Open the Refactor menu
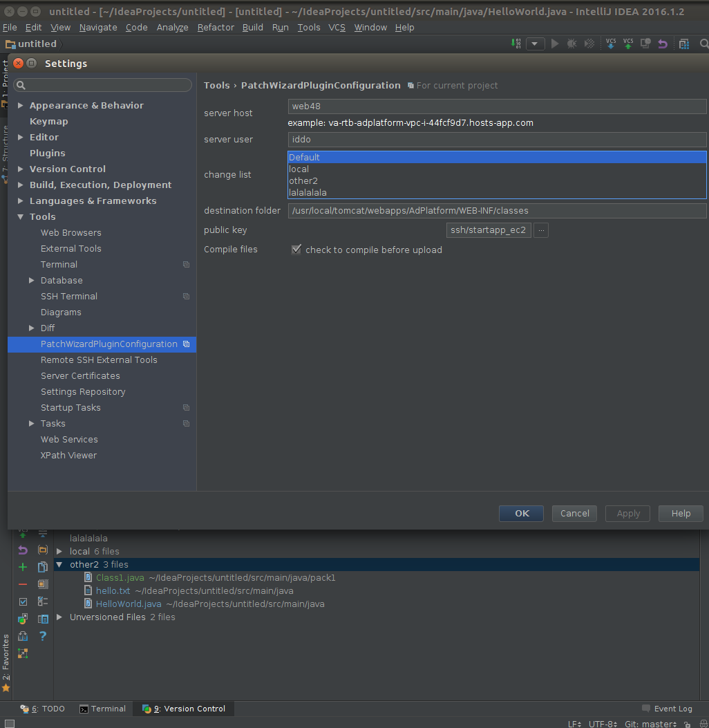This screenshot has width=709, height=728. pyautogui.click(x=216, y=28)
